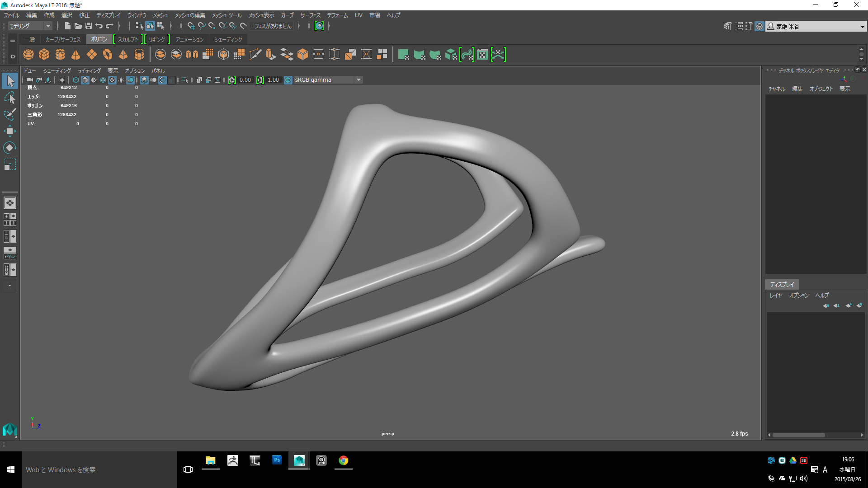Toggle select by component type icon
The image size is (868, 488).
coord(160,26)
